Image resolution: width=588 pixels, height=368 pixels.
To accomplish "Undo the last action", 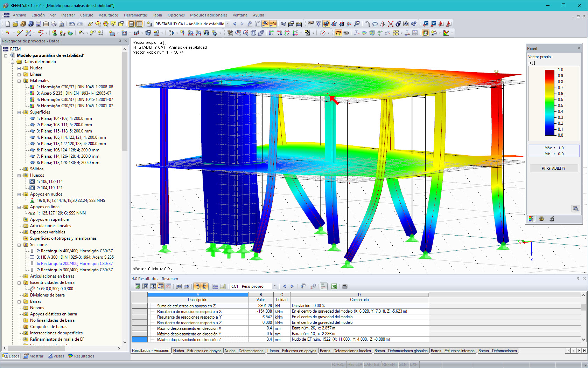I will pos(72,24).
